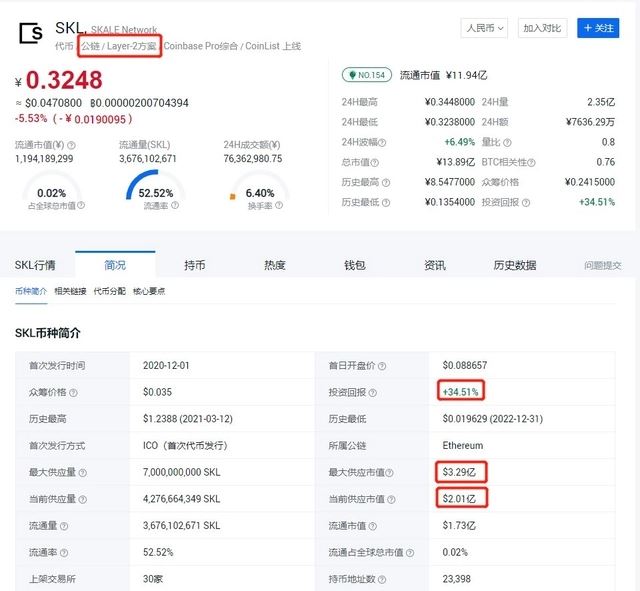
Task: Click the 23,398 holder address count
Action: tap(457, 579)
